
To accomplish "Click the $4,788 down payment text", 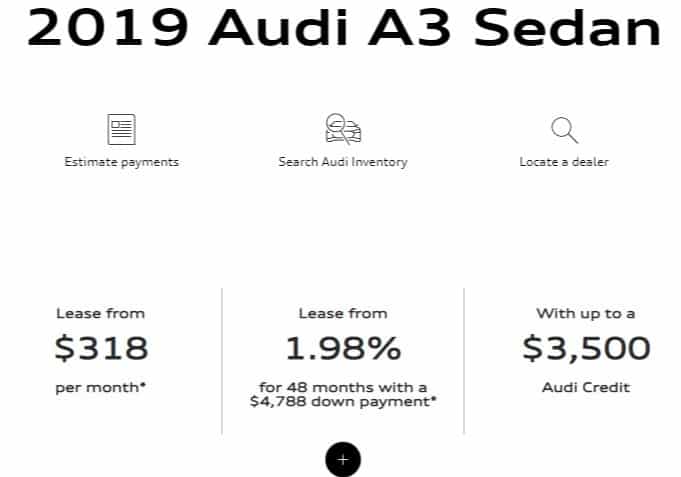I will click(343, 402).
